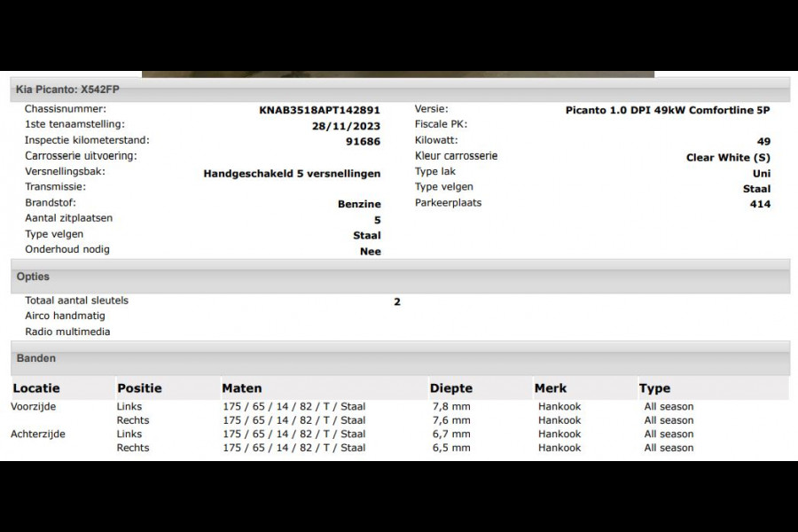Click the 'Maten' column header
Image resolution: width=798 pixels, height=532 pixels.
point(242,388)
